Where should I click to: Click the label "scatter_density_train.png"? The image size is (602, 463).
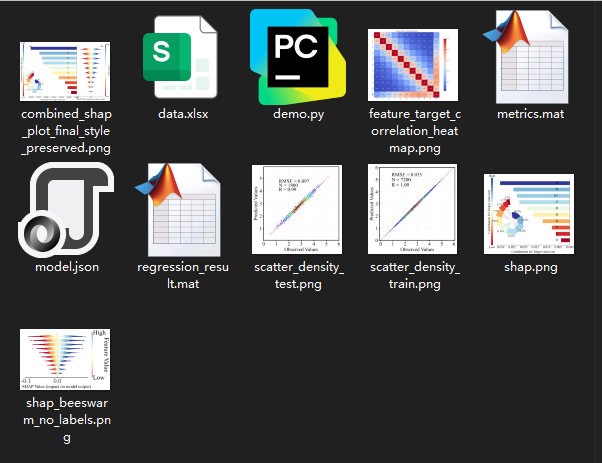[x=415, y=275]
